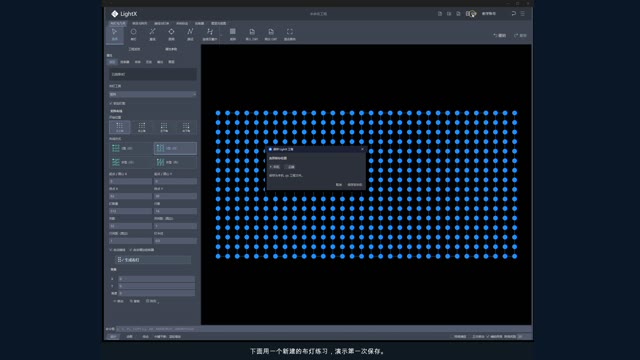This screenshot has width=640, height=360.
Task: Click the export file toolbar icon
Action: click(x=271, y=34)
